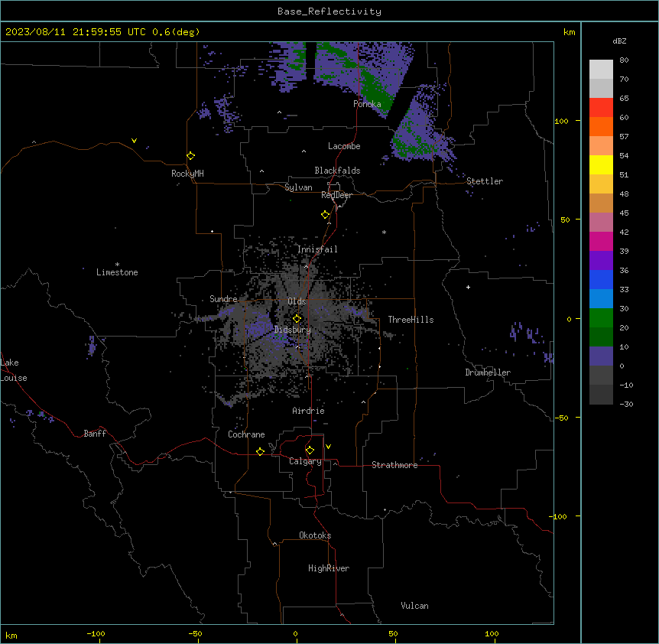This screenshot has width=659, height=644.
Task: Click the Strathmore label
Action: pos(394,465)
